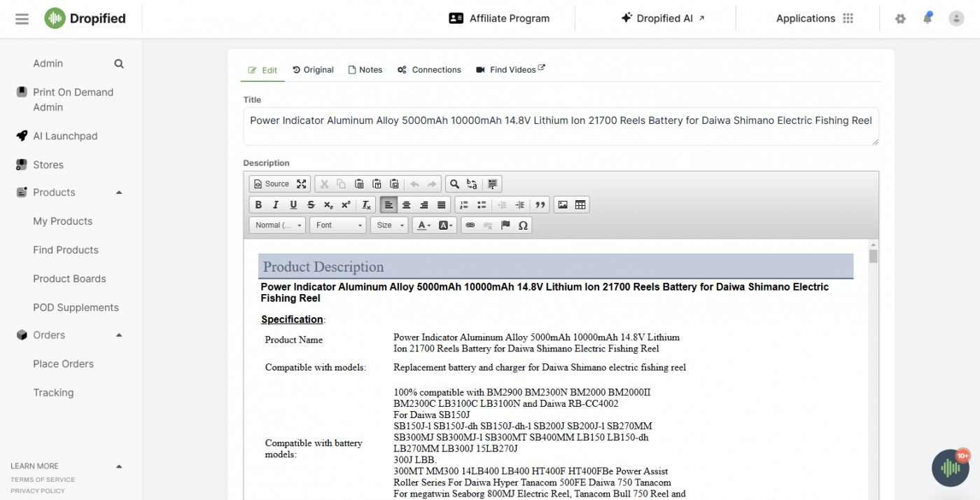Go to Find Products

(x=66, y=250)
